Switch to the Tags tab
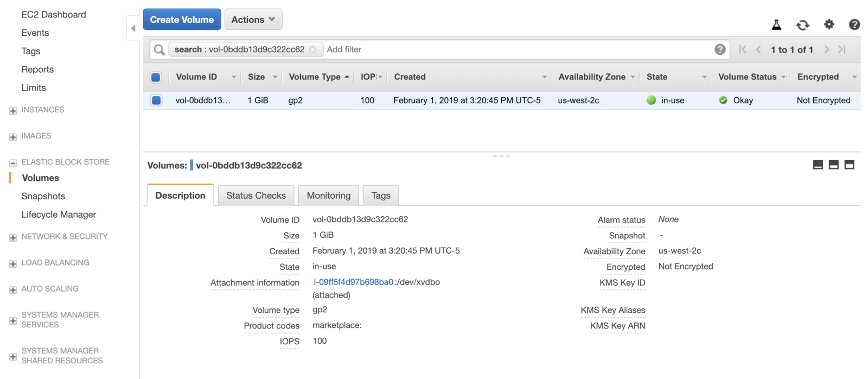The height and width of the screenshot is (379, 868). pyautogui.click(x=381, y=195)
